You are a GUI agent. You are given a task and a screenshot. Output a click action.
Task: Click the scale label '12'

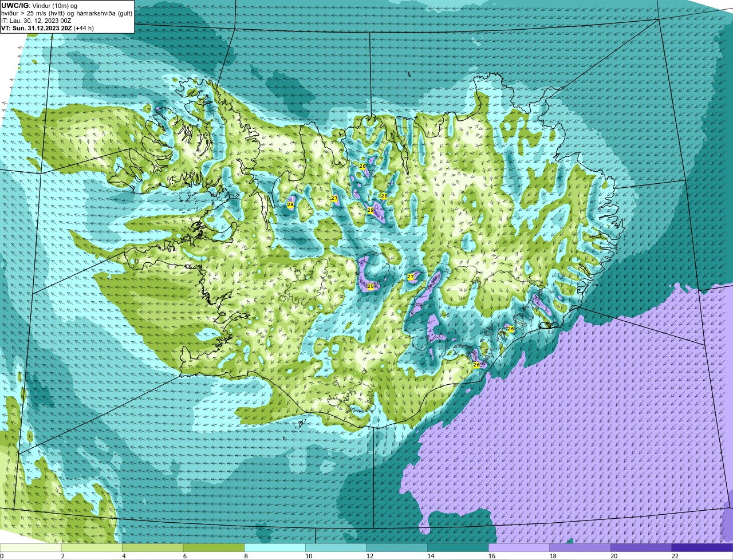click(x=369, y=556)
